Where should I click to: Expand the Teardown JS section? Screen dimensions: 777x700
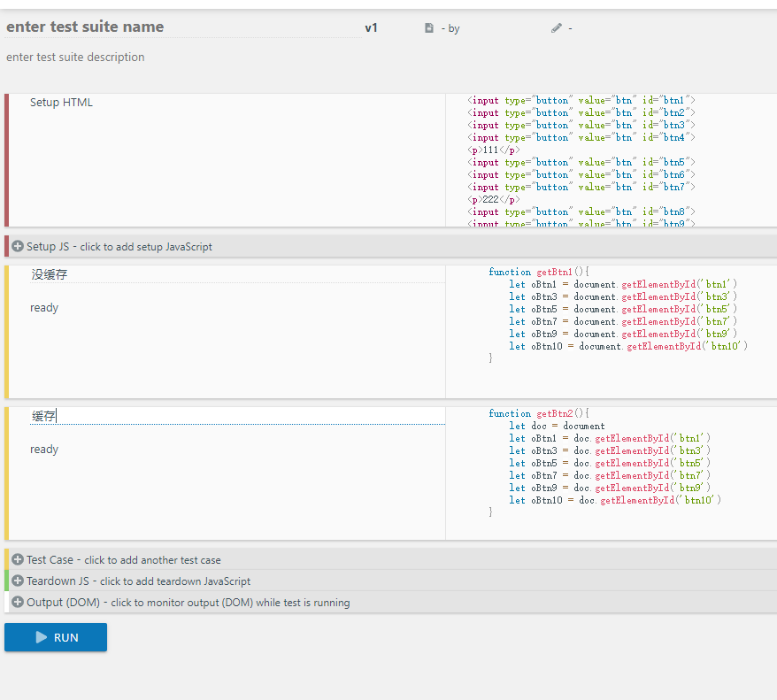pyautogui.click(x=390, y=581)
